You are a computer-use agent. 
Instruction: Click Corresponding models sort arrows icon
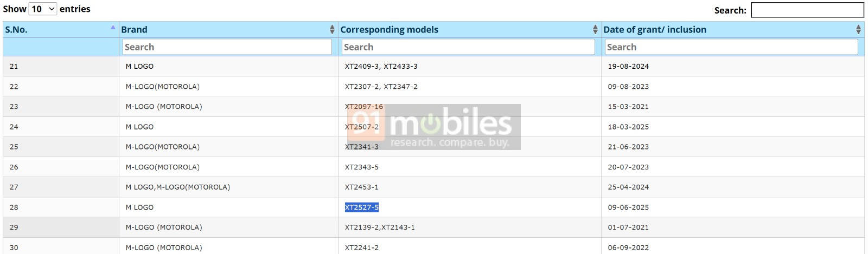[595, 30]
